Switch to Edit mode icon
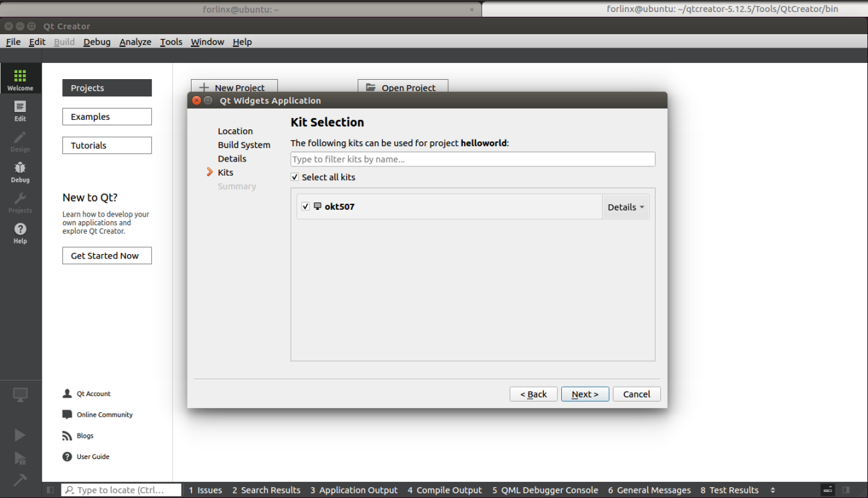The height and width of the screenshot is (498, 868). [20, 111]
